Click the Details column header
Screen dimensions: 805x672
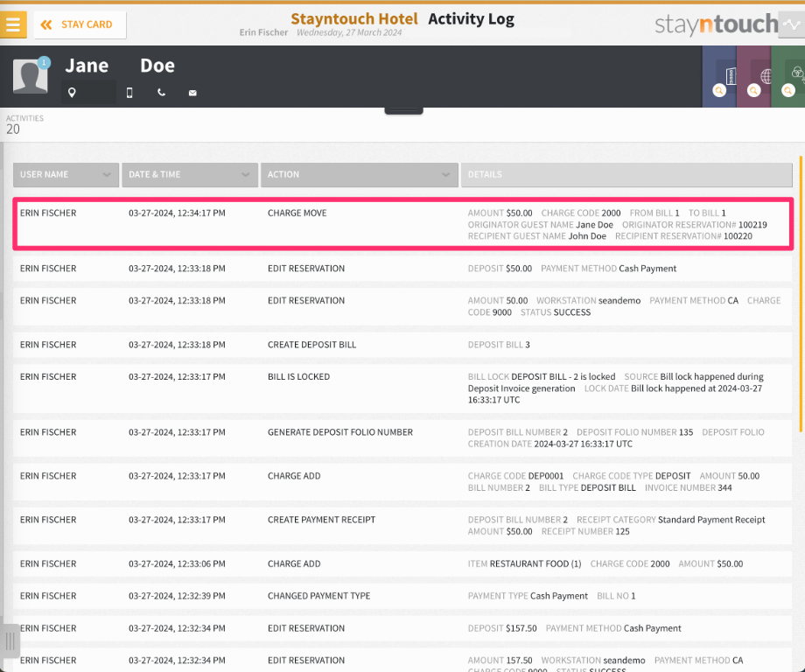(626, 174)
